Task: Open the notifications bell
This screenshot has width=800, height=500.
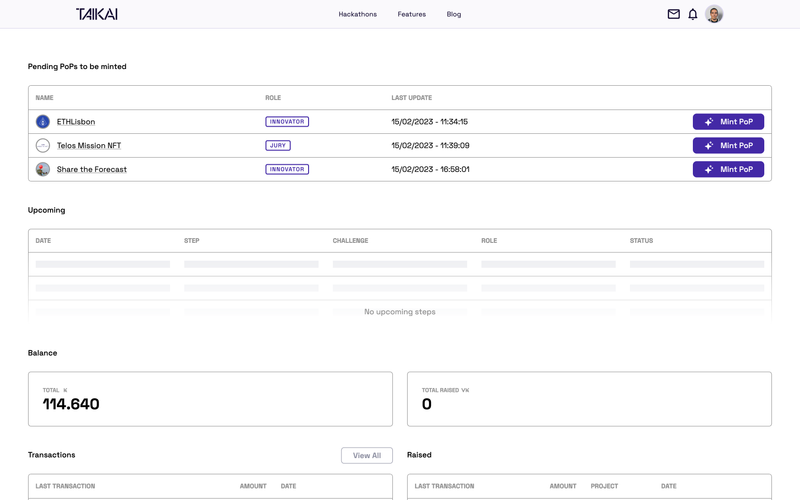Action: [692, 14]
